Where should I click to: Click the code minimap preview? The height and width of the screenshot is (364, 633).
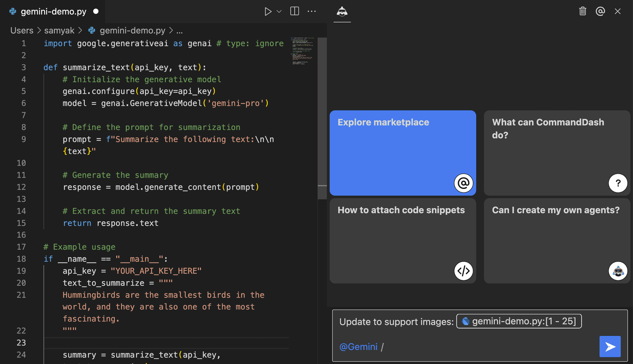pos(303,51)
